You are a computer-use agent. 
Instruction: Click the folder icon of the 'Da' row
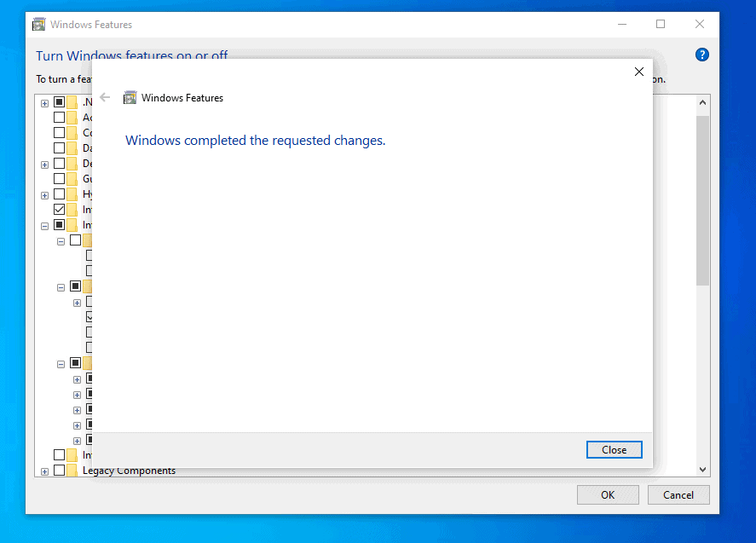[72, 148]
